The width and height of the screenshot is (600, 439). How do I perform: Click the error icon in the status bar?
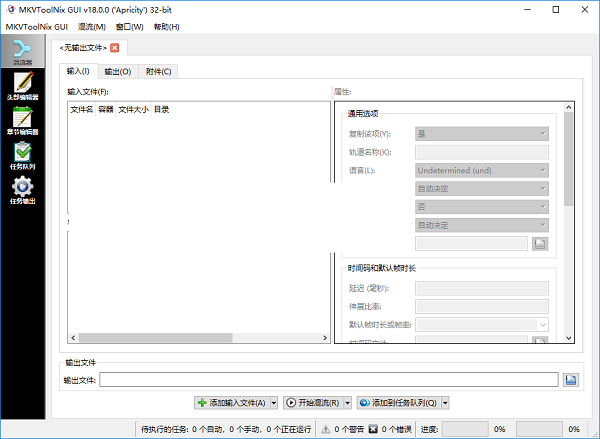point(373,429)
